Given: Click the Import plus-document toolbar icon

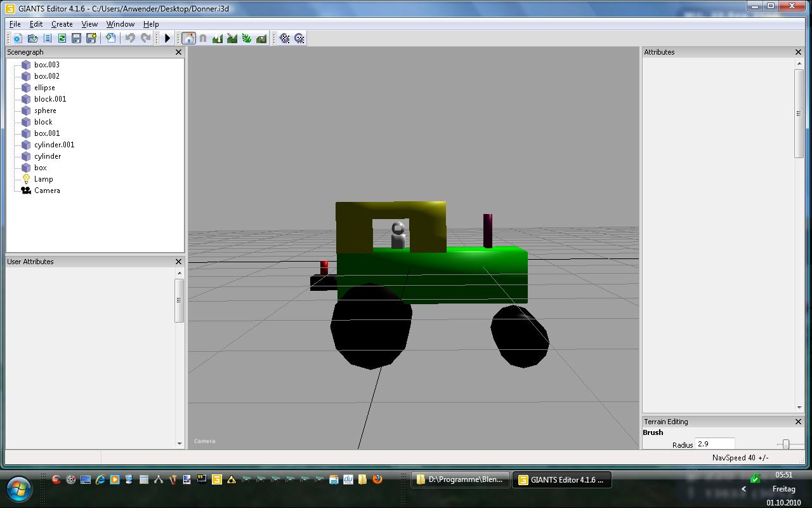Looking at the screenshot, I should click(110, 39).
